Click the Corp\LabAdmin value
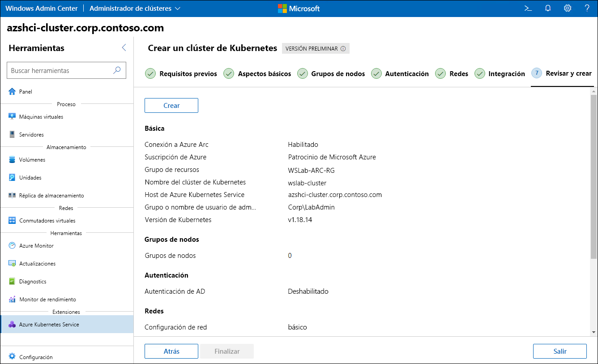The width and height of the screenshot is (598, 364). pyautogui.click(x=312, y=207)
